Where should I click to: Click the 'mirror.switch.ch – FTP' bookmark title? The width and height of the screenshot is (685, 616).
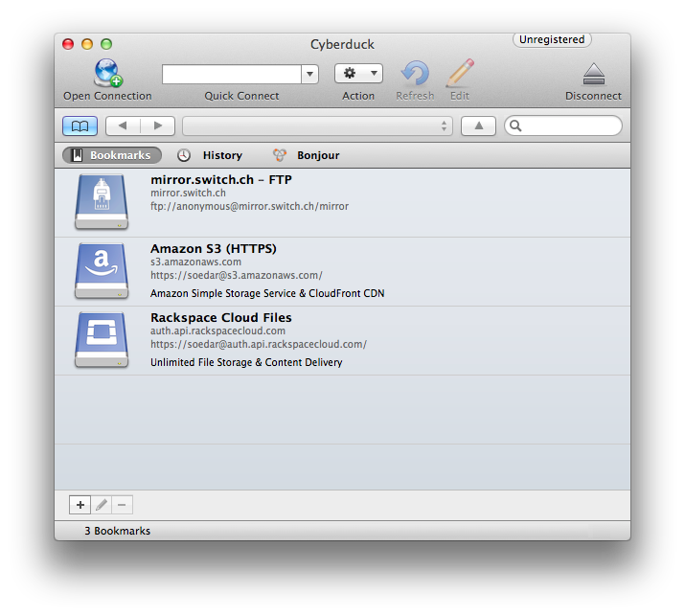tap(221, 179)
